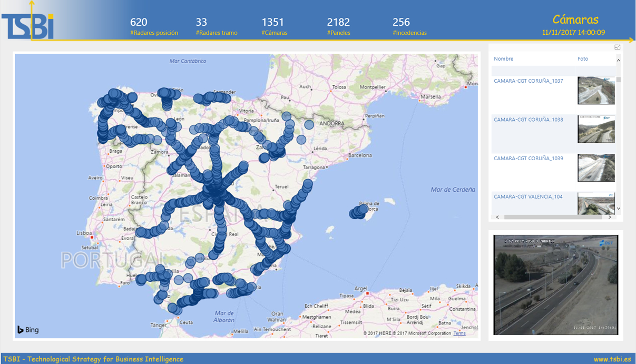636x364 pixels.
Task: Click the focus mode icon above camera table
Action: tap(618, 47)
